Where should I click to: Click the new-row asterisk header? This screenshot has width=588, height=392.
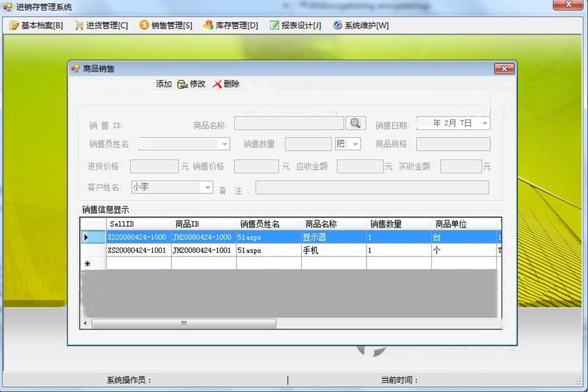point(93,263)
